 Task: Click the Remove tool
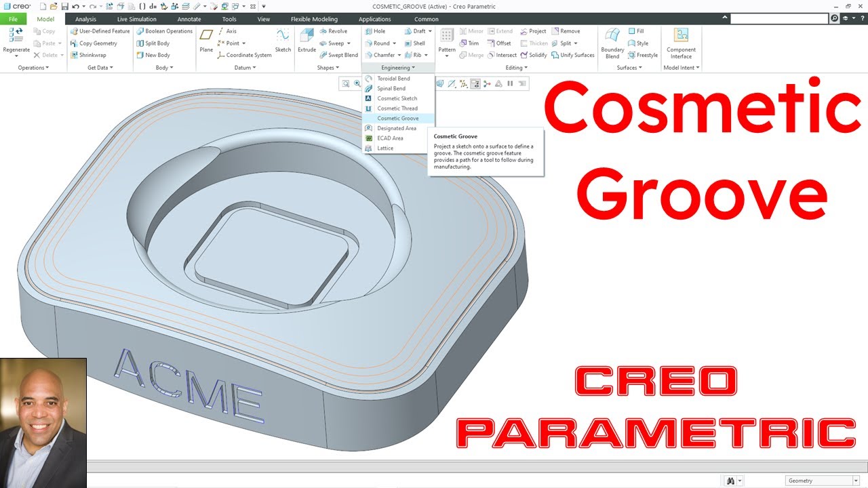click(566, 31)
